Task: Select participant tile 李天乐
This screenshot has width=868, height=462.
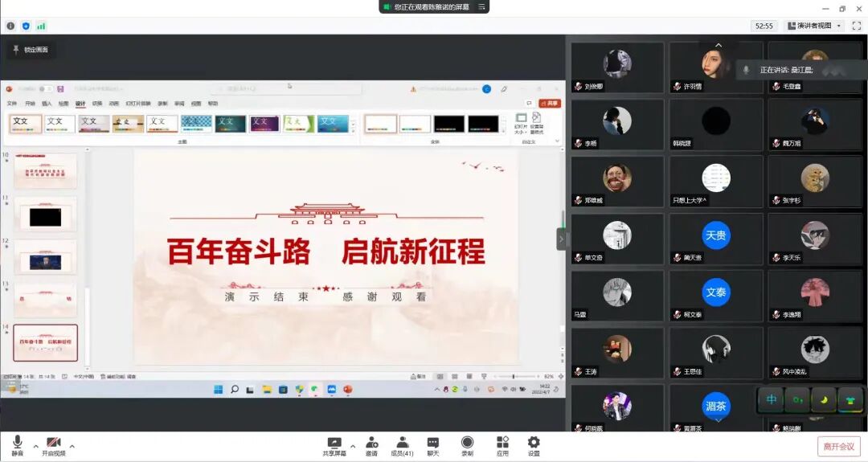Action: pos(815,239)
